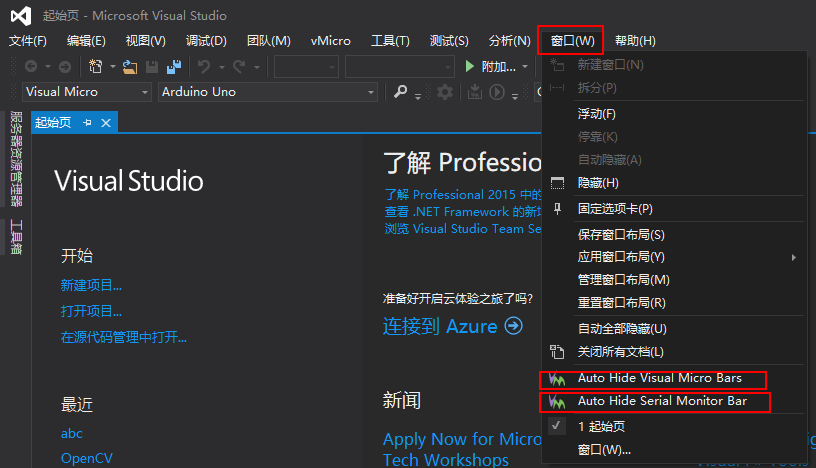Click the 打开项目... link
Image resolution: width=816 pixels, height=468 pixels.
(x=91, y=311)
